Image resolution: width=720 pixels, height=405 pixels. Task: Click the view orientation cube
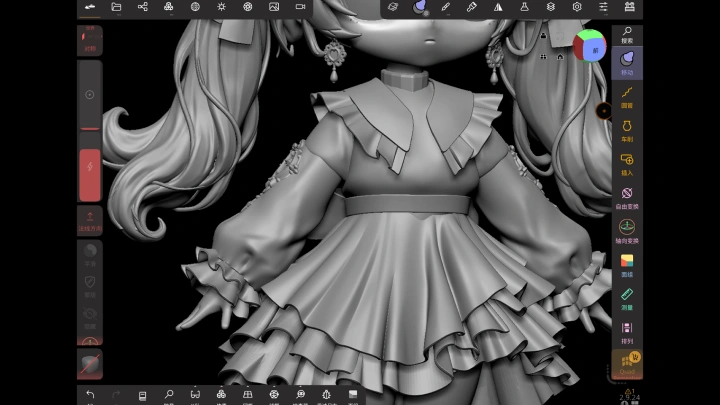click(590, 46)
